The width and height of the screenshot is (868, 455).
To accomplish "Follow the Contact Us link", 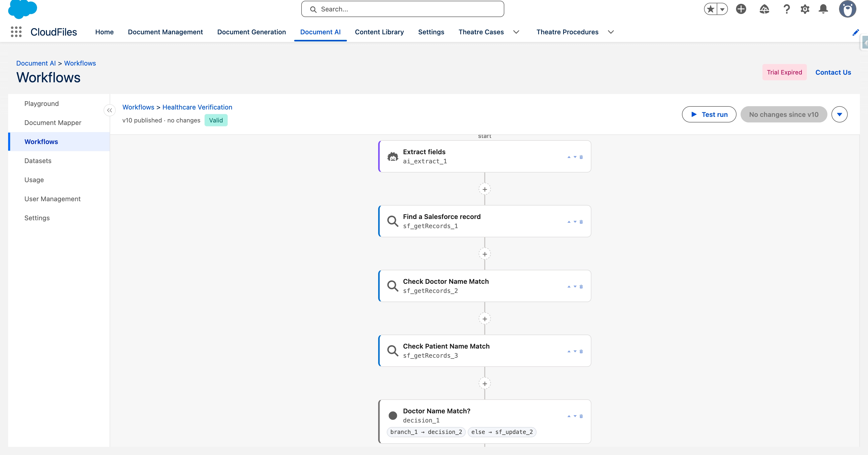I will [833, 72].
